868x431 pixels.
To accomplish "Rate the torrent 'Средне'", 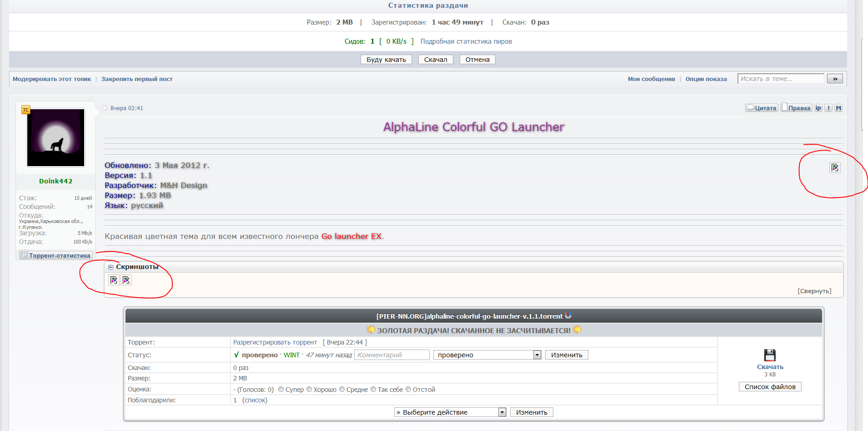I will click(x=342, y=389).
